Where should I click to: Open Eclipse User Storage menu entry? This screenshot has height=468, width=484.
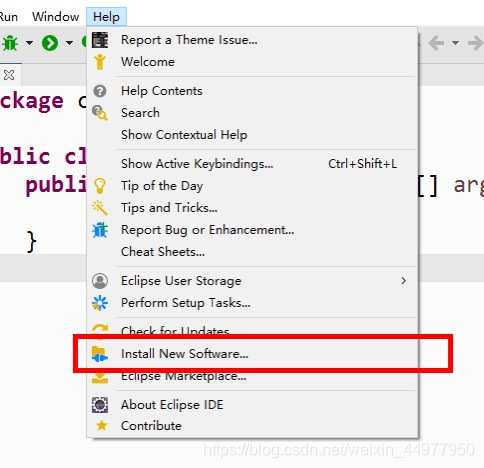coord(181,281)
